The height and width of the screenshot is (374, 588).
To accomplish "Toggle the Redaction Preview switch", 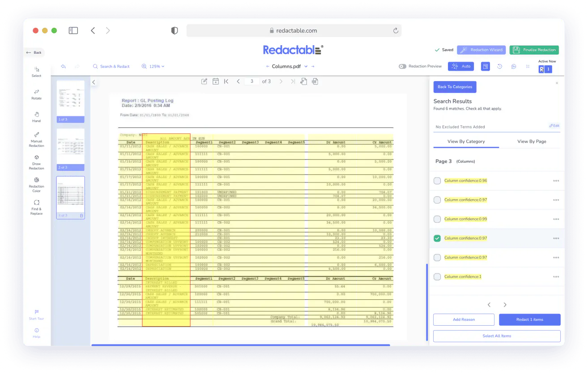I will 402,66.
